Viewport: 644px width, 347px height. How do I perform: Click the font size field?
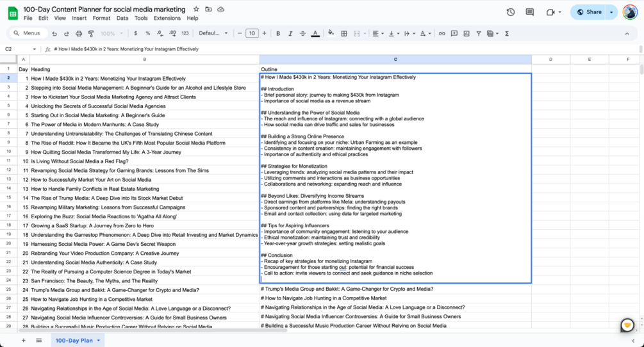coord(252,34)
